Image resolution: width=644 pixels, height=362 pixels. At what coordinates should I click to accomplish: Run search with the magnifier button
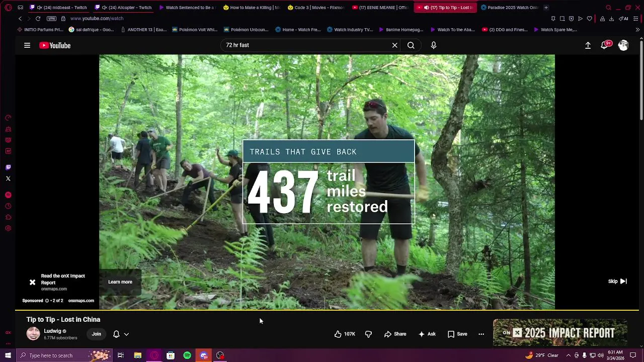click(411, 45)
